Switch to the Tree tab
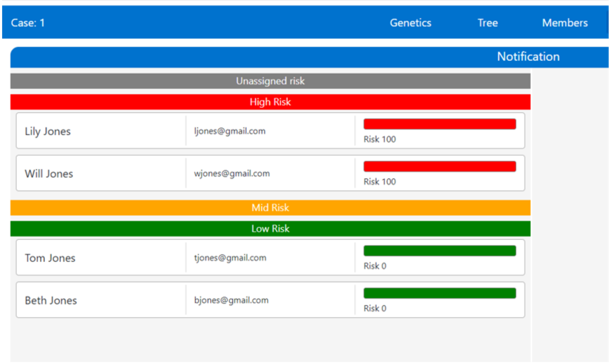 click(488, 23)
